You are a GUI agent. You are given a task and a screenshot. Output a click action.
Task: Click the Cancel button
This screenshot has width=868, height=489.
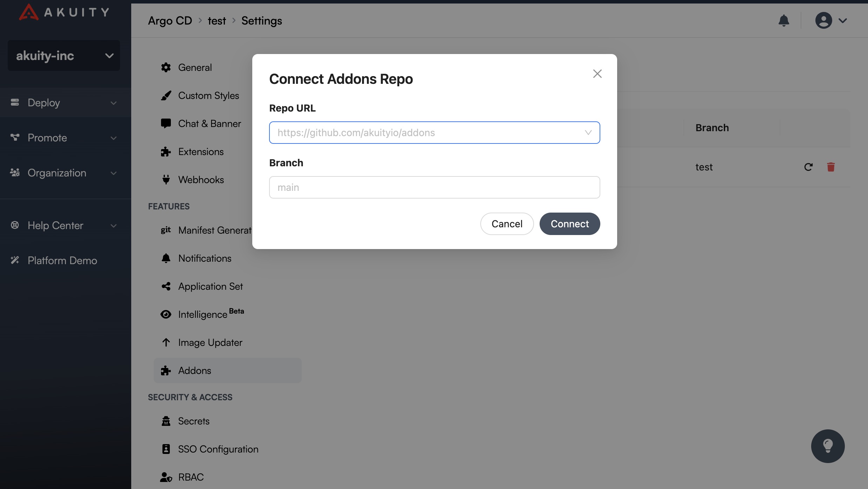[507, 224]
